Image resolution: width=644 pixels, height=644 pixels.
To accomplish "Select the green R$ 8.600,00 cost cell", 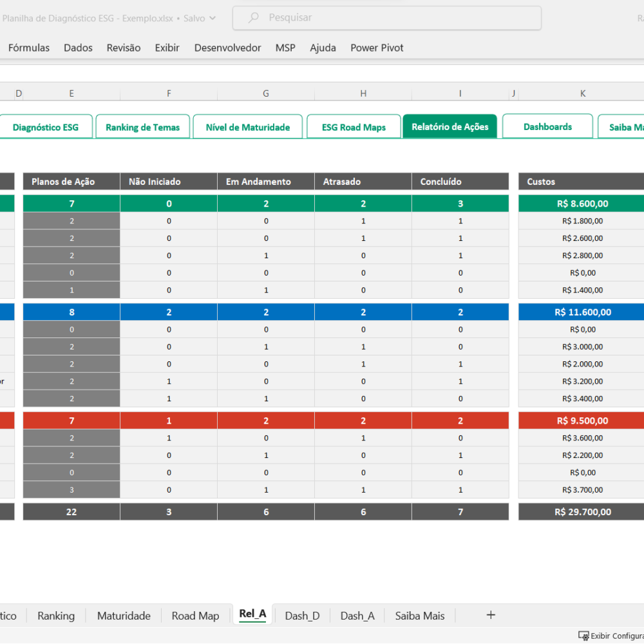I will tap(582, 204).
